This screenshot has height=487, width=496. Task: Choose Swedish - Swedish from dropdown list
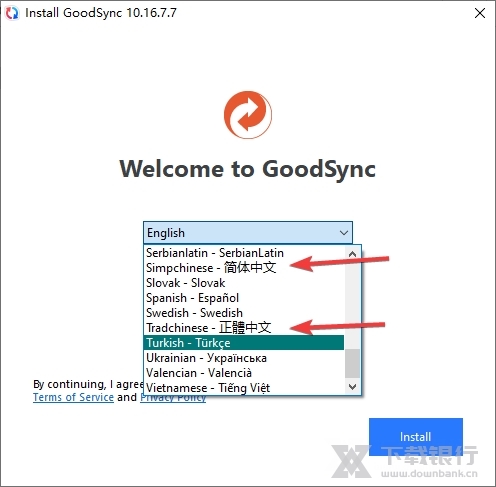pos(244,313)
